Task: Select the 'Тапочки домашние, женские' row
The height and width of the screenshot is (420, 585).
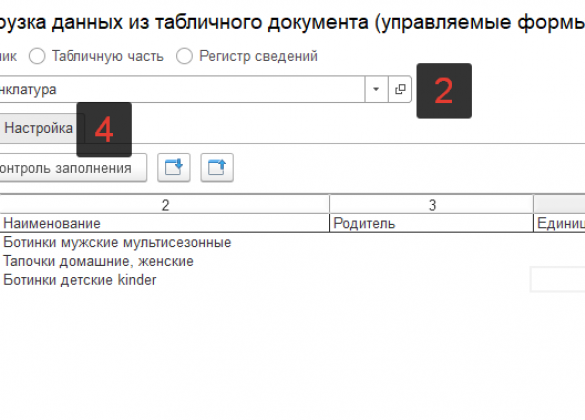Action: click(x=292, y=261)
